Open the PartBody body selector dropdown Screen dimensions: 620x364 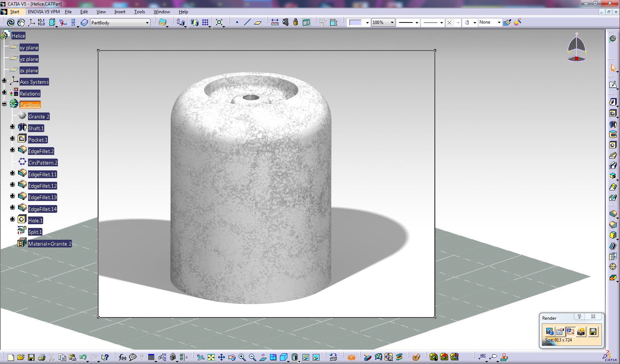(147, 23)
